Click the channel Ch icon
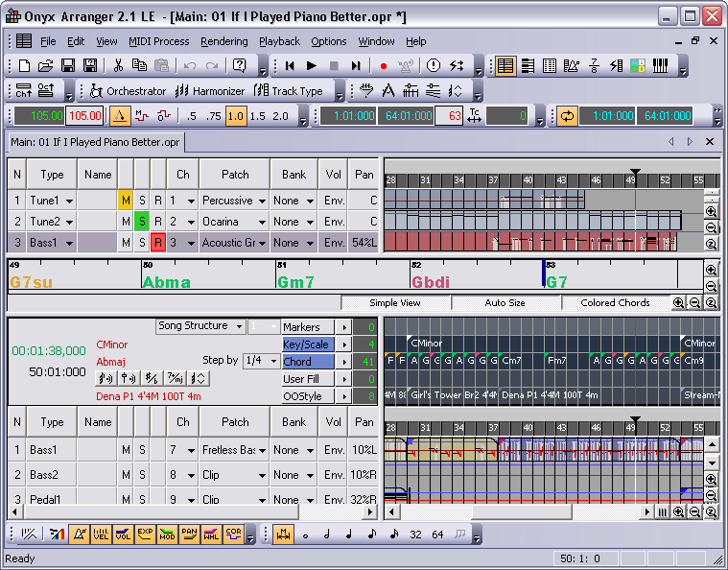Viewport: 728px width, 570px height. pos(24,91)
